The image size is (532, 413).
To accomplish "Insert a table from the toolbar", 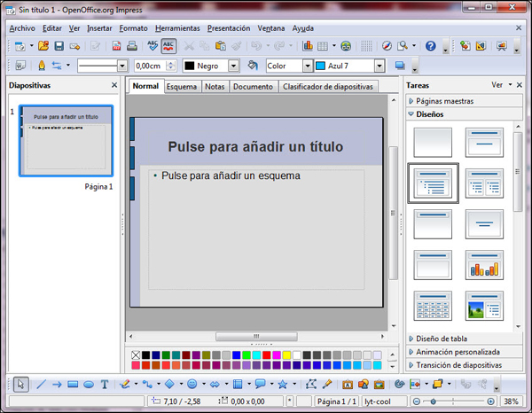I will pos(323,46).
